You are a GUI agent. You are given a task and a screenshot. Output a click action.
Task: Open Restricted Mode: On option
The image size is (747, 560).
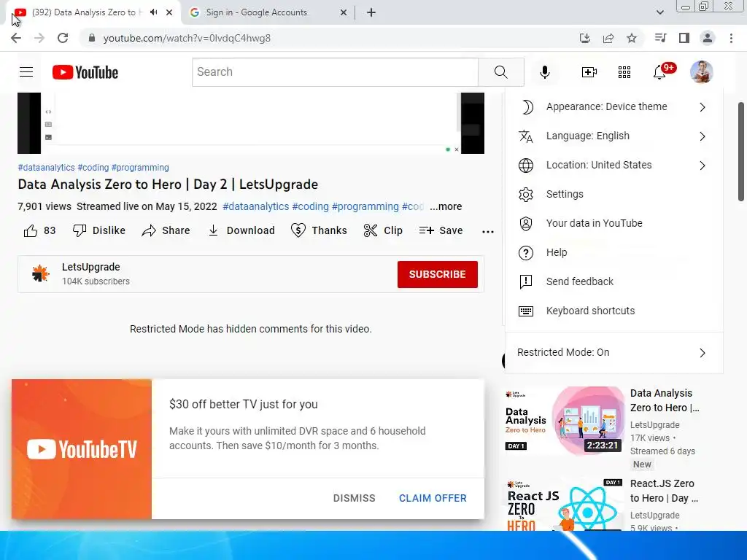(x=614, y=352)
